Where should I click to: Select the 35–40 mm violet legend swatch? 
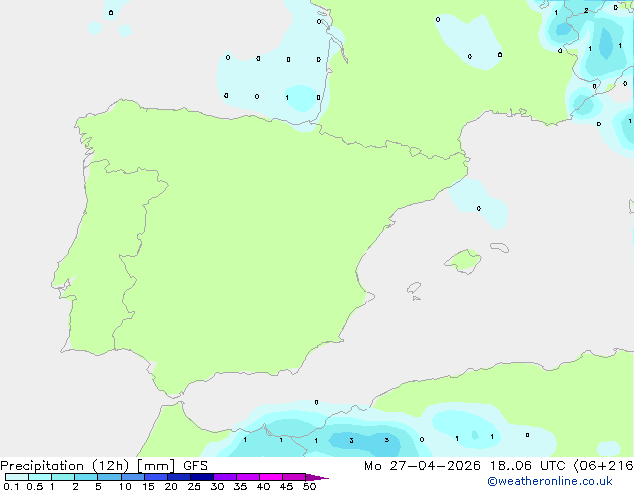tap(248, 477)
